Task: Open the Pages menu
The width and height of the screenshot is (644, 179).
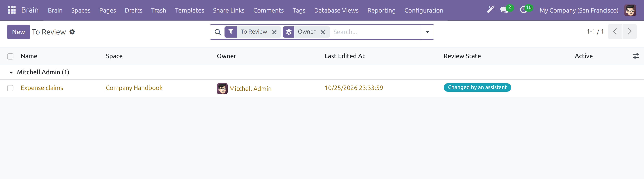Action: coord(108,10)
